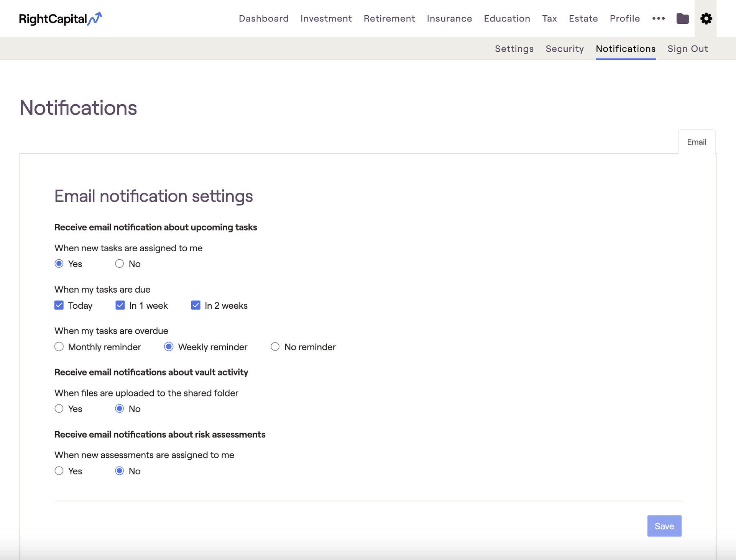The image size is (736, 560).
Task: Select Yes for new tasks assigned
Action: (59, 264)
